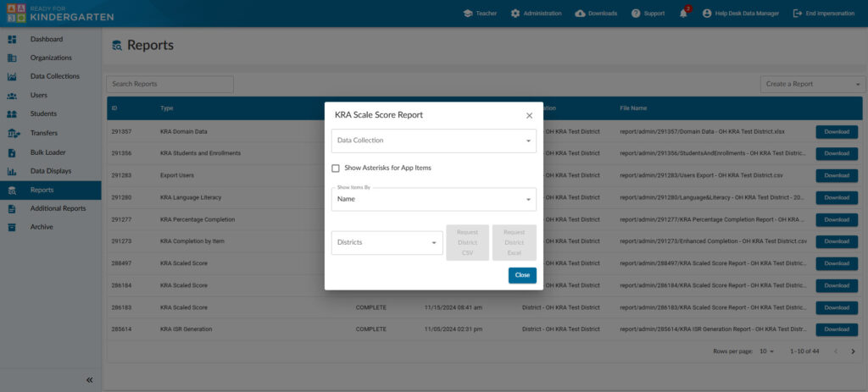This screenshot has width=868, height=392.
Task: Open the Create a Report dropdown
Action: (812, 85)
